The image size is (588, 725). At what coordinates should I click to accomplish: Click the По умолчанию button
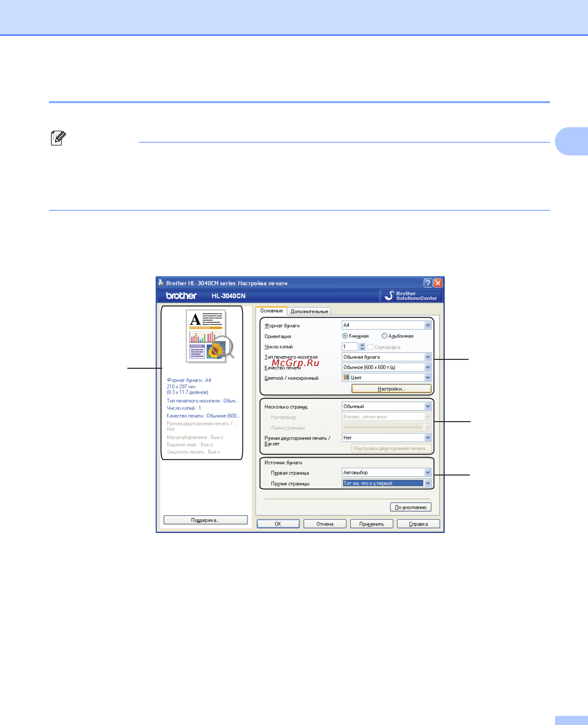click(410, 507)
